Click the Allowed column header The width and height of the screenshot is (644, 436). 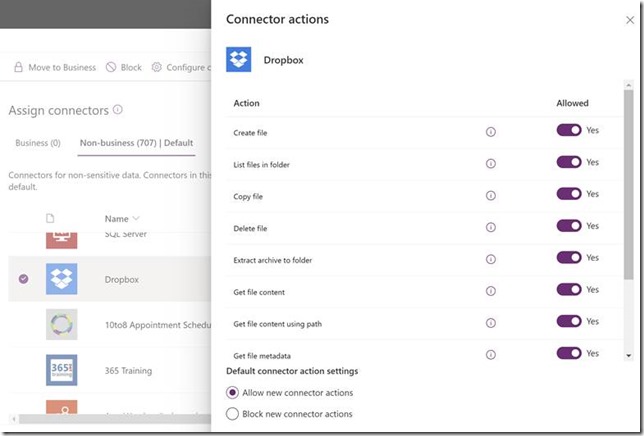point(572,103)
